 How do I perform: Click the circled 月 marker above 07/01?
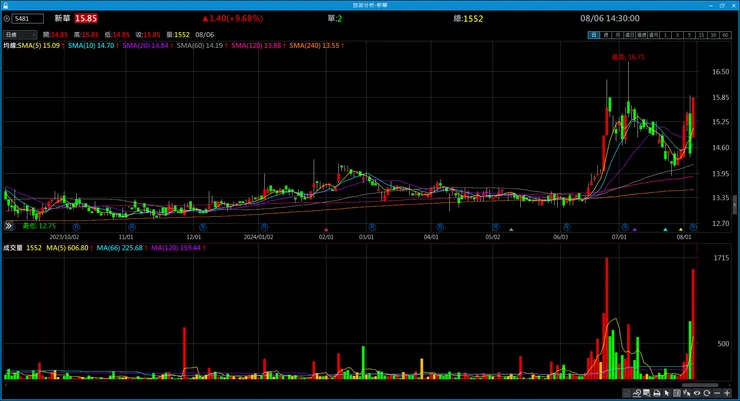click(x=625, y=227)
